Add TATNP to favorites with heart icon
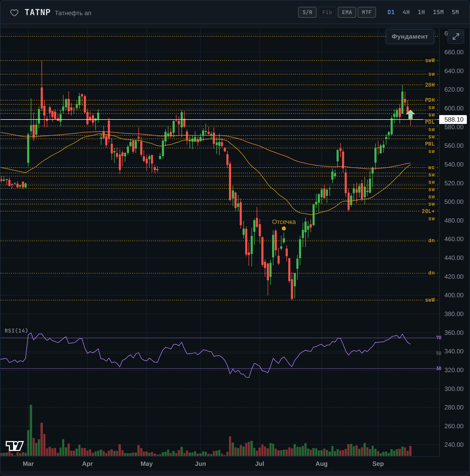 point(14,13)
